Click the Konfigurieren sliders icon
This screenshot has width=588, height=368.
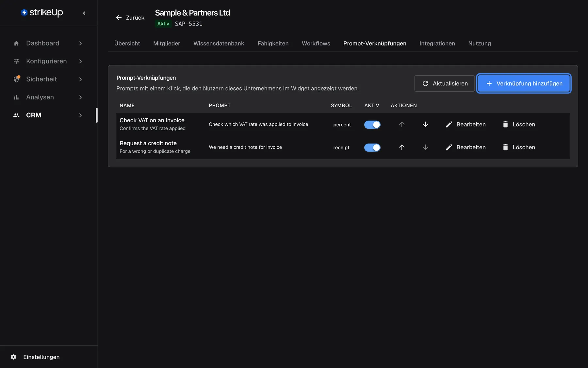point(16,61)
